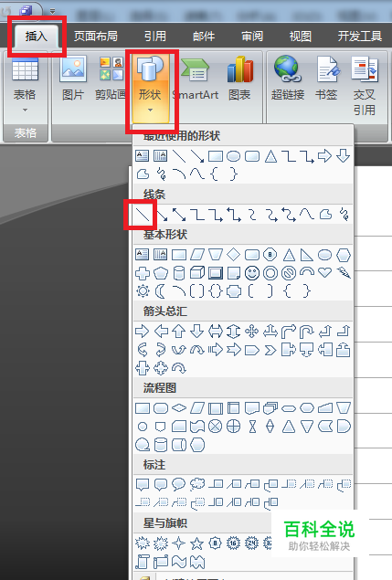392x580 pixels.
Task: Pick the left arrow in 箭头总汇
Action: [x=161, y=331]
